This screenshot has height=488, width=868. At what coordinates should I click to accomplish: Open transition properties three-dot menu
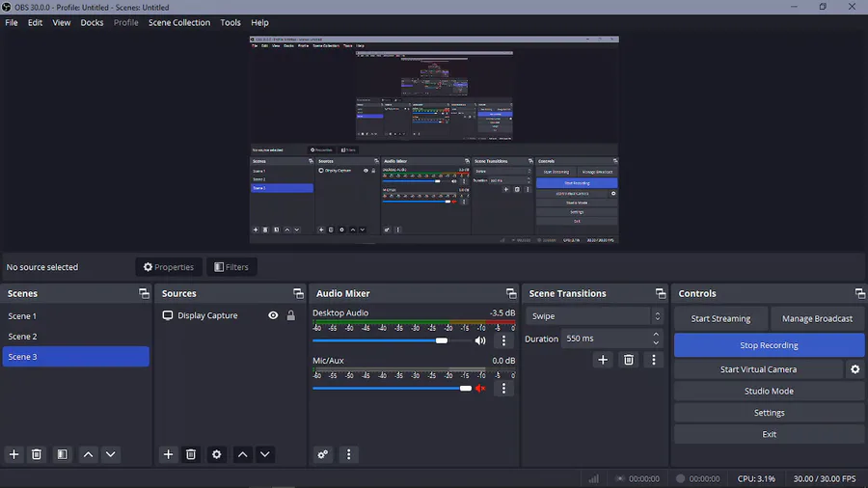click(x=654, y=360)
